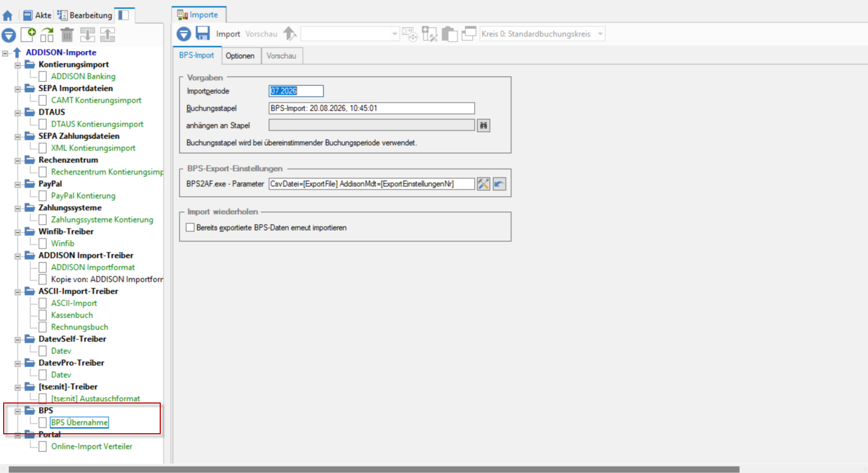The image size is (868, 473).
Task: Open the Akte section
Action: point(38,15)
